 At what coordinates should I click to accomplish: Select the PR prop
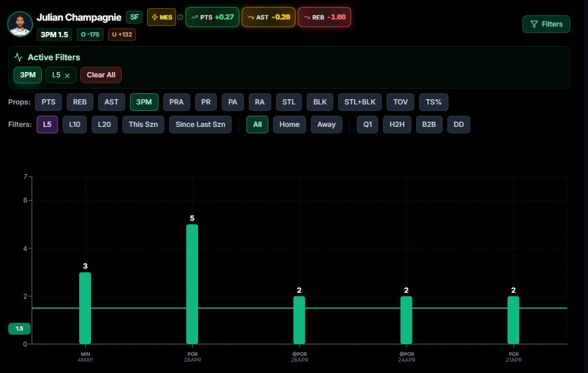coord(206,102)
